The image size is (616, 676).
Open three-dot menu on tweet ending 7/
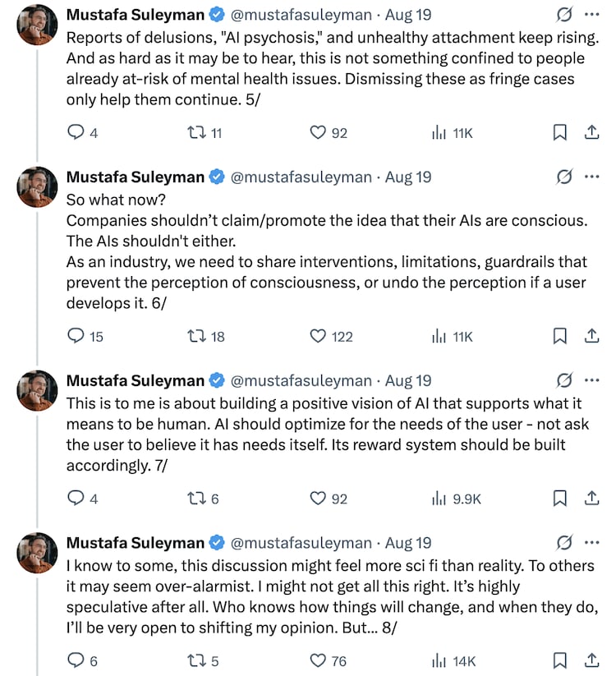pyautogui.click(x=592, y=379)
